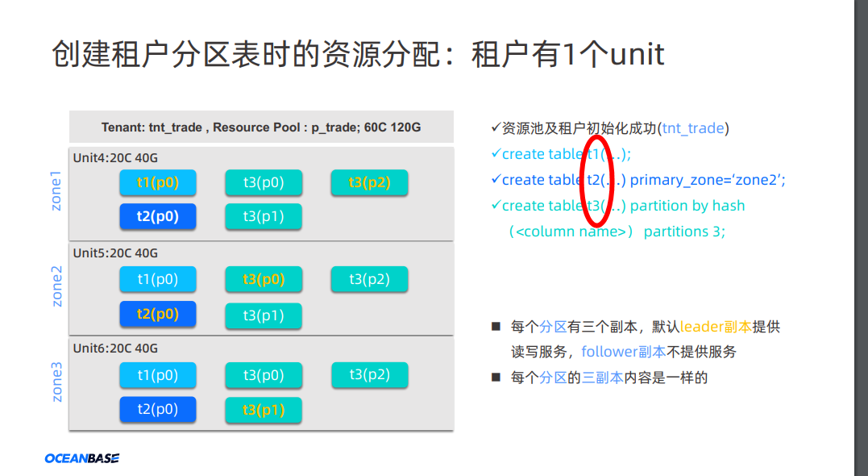Click the OceanBase logo at the slide bottom

click(82, 458)
